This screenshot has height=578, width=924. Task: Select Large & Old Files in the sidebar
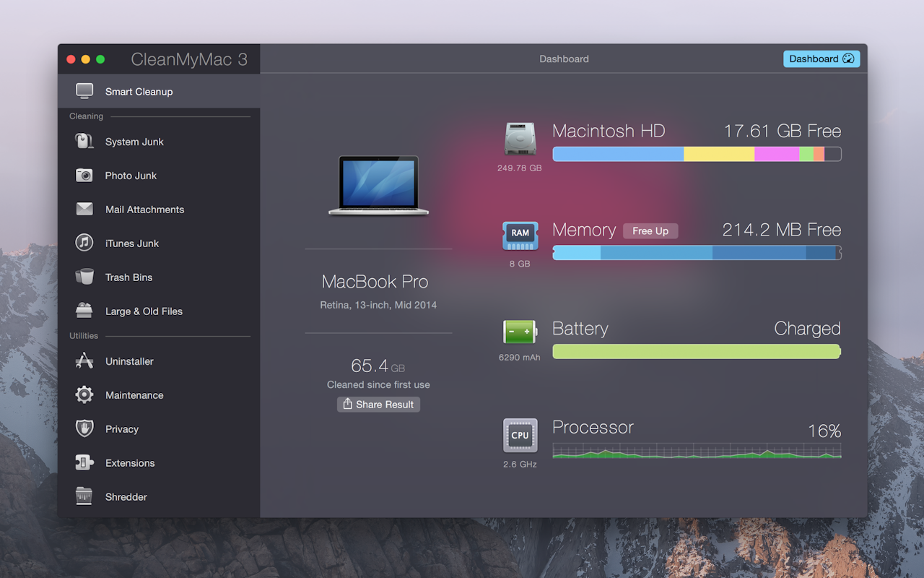(x=144, y=311)
